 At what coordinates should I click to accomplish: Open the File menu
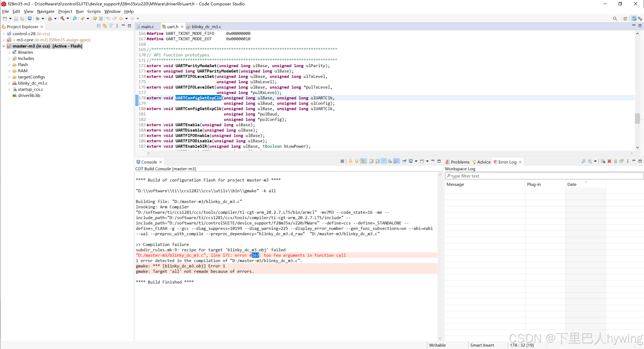[x=5, y=11]
